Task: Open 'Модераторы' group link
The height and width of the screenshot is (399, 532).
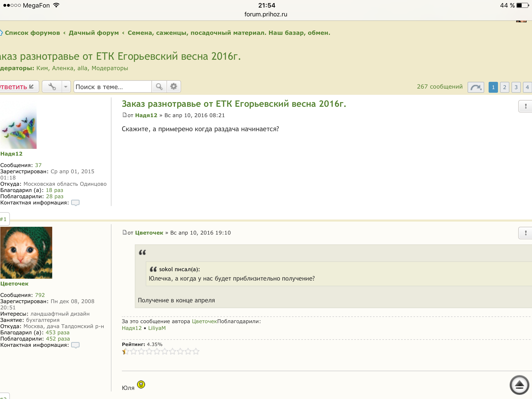Action: [x=110, y=68]
